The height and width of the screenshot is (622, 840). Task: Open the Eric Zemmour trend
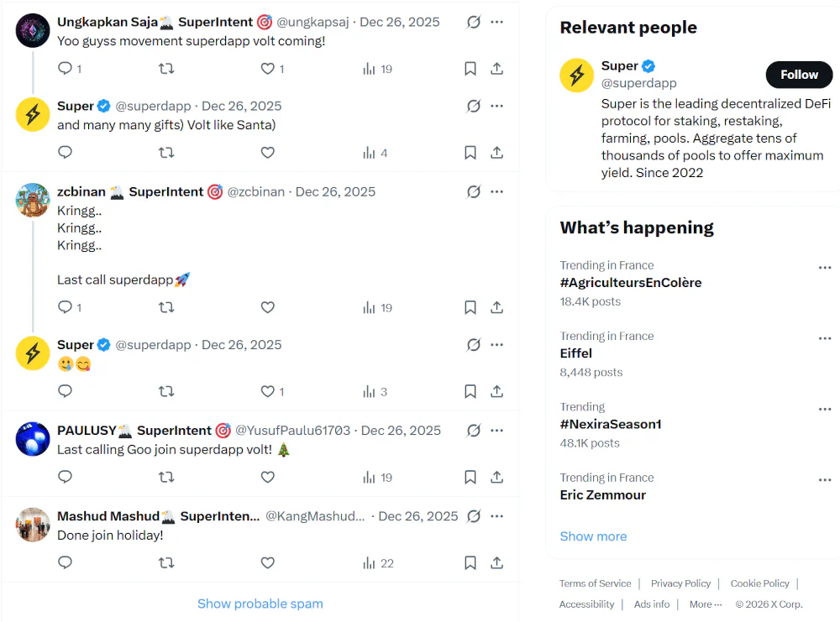coord(603,494)
